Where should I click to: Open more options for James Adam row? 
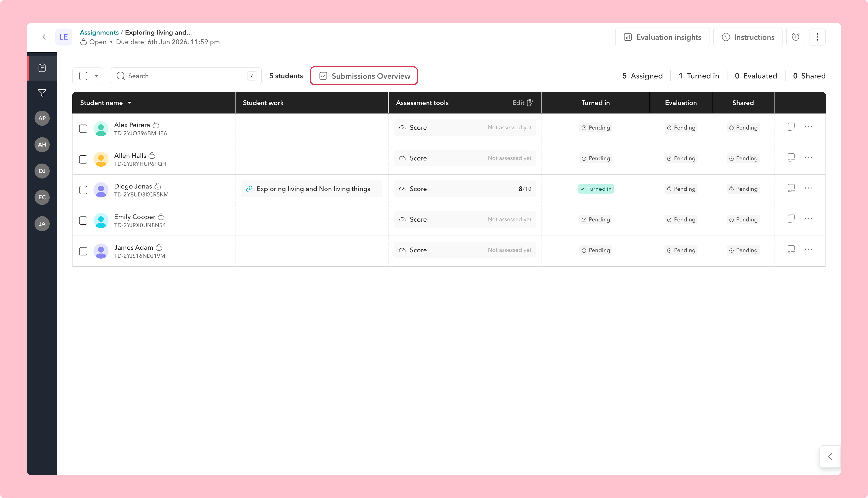808,249
